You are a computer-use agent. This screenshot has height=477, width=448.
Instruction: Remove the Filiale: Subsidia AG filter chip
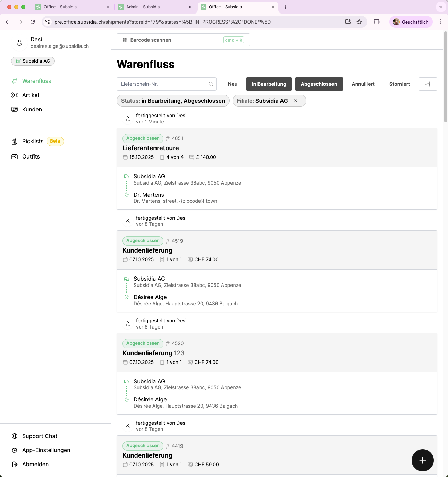click(x=296, y=101)
